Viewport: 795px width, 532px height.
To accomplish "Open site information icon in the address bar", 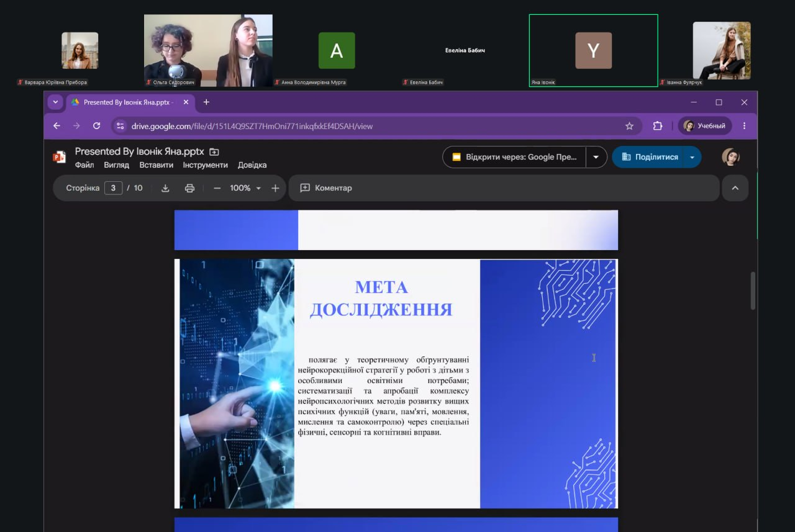I will [120, 126].
